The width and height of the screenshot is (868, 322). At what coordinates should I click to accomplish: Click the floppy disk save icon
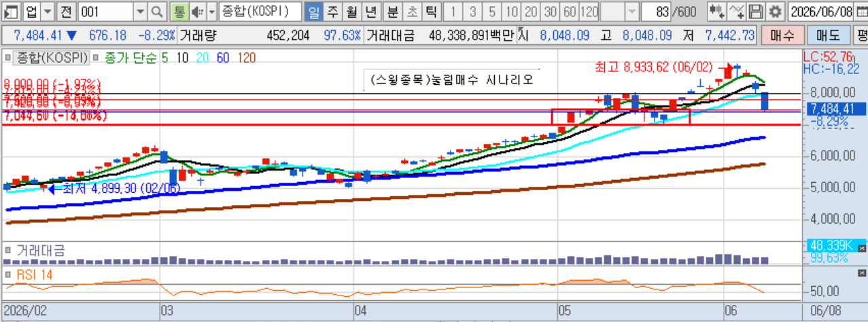pos(756,12)
